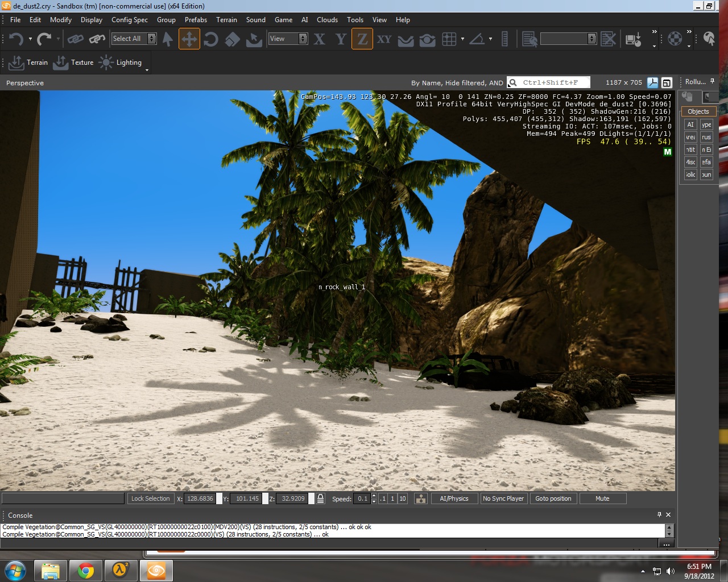Click the ruler tool icon
This screenshot has width=728, height=582.
click(504, 39)
